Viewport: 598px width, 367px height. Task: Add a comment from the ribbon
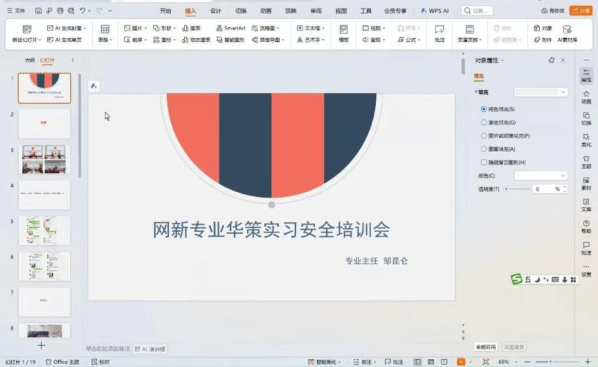click(439, 33)
